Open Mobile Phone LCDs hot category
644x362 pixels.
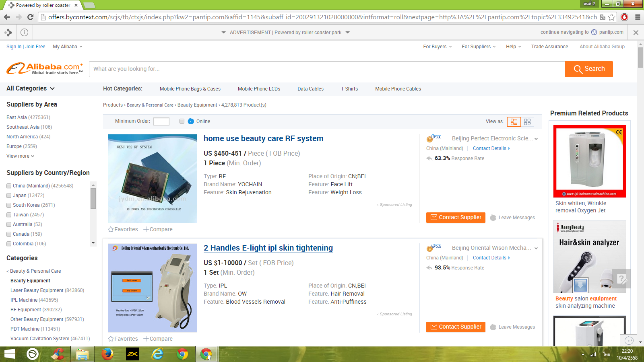[259, 89]
